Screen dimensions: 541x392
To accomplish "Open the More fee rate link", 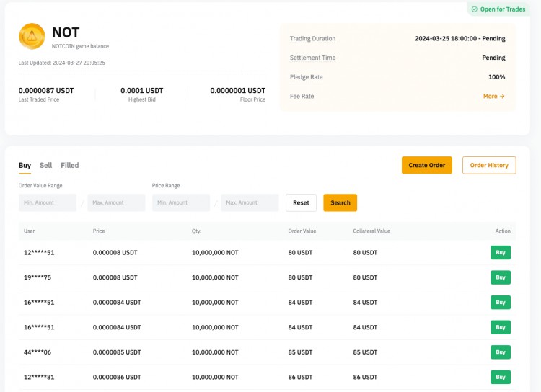I will (493, 96).
